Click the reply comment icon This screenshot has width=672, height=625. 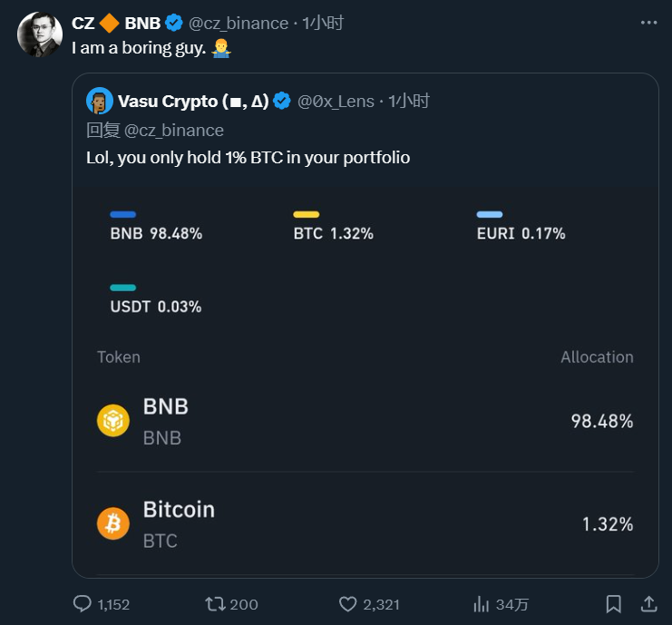click(82, 604)
